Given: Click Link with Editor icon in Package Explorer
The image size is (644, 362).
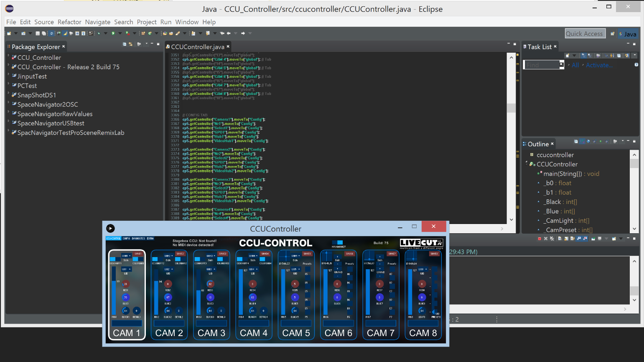Looking at the screenshot, I should point(130,44).
